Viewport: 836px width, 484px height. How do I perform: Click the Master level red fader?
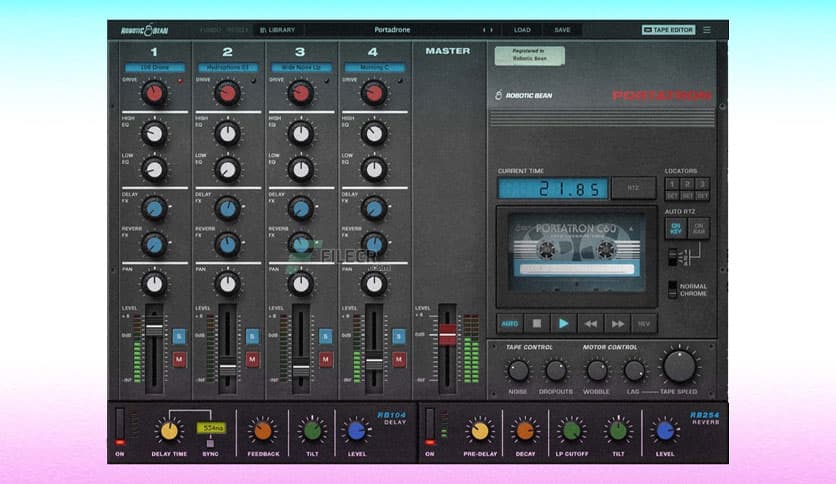[447, 334]
